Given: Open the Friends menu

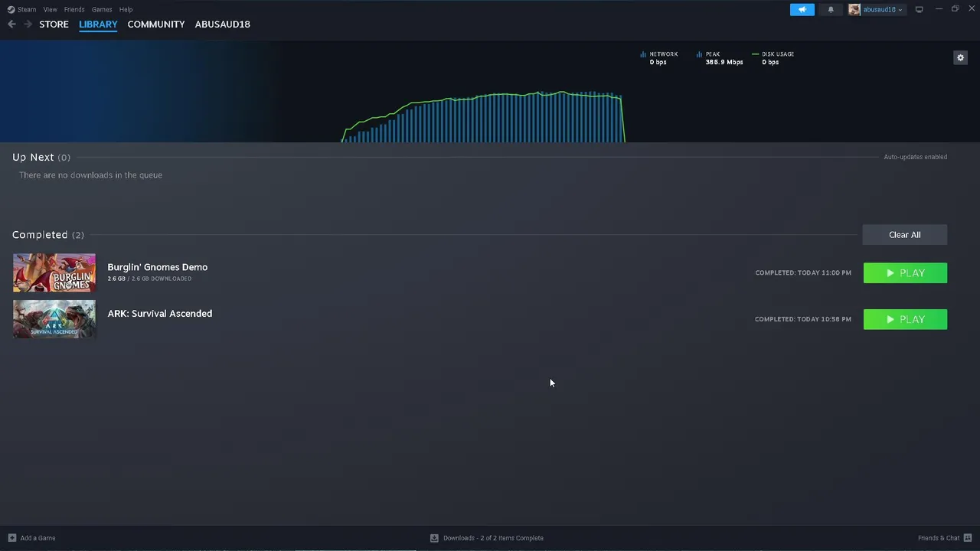Looking at the screenshot, I should 74,9.
